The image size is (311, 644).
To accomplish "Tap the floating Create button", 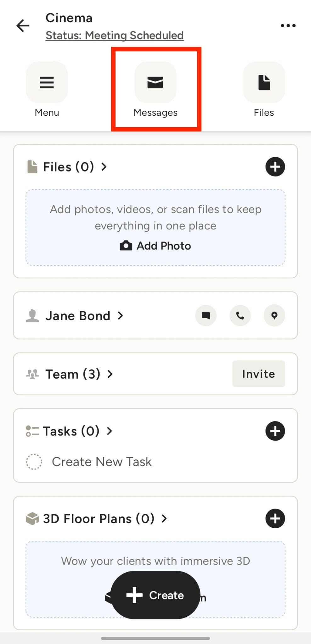I will click(155, 595).
